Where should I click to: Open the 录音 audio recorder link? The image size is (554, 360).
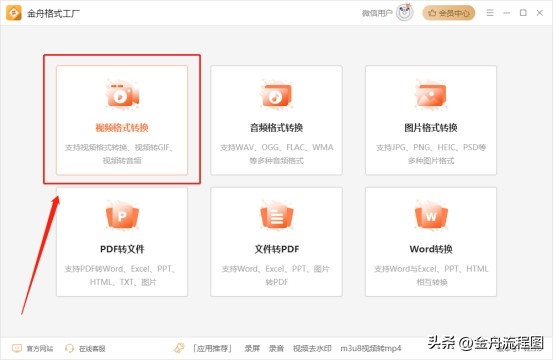(276, 349)
